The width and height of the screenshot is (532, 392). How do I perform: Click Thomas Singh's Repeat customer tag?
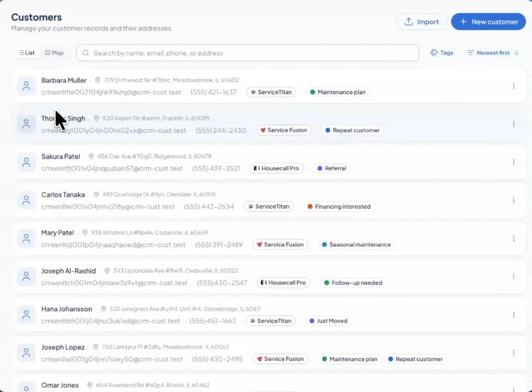pyautogui.click(x=353, y=130)
